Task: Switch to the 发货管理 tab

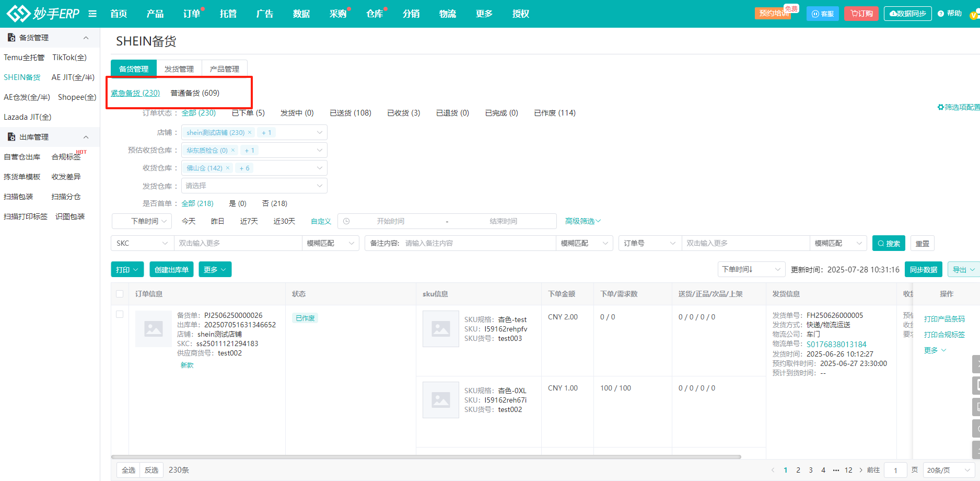Action: (x=179, y=68)
